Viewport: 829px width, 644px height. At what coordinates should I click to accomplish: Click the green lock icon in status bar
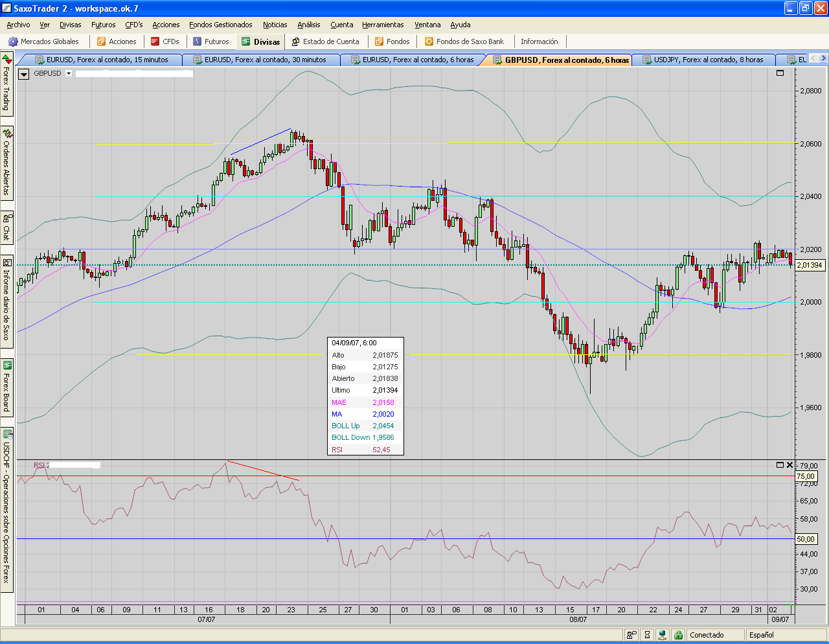[677, 635]
